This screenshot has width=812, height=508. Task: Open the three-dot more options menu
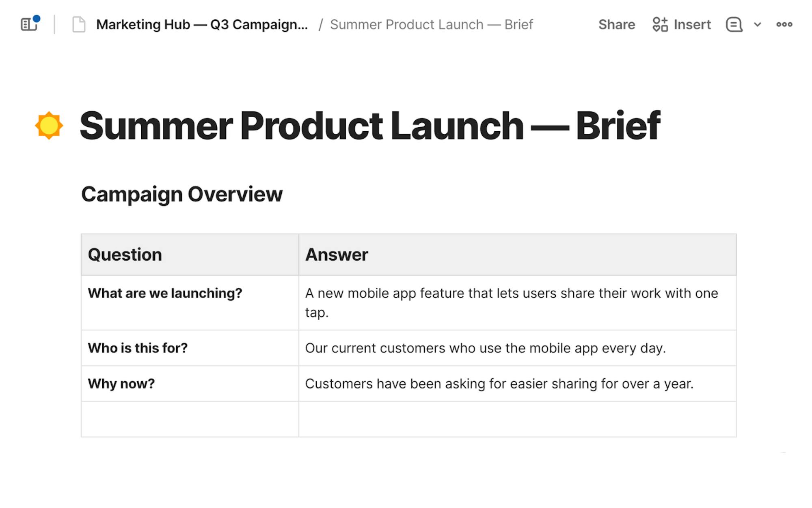(x=784, y=24)
